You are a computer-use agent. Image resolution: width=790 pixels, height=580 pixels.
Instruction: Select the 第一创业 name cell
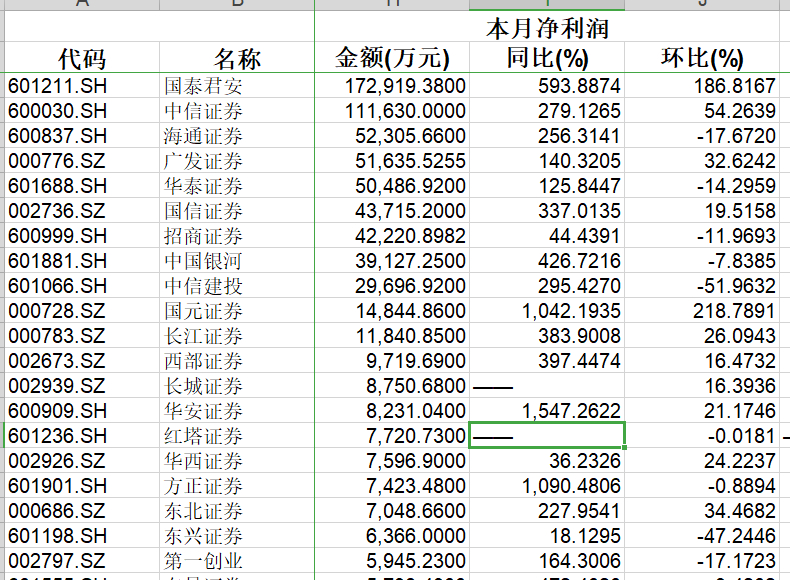pos(237,561)
